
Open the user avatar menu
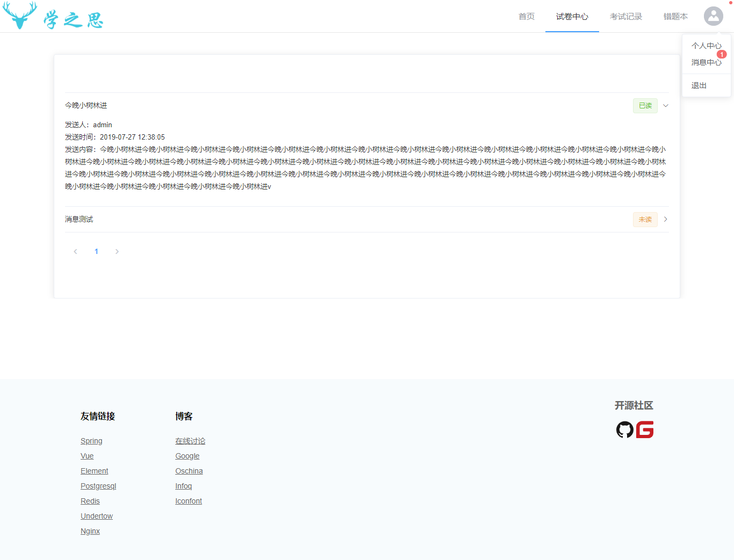coord(713,16)
